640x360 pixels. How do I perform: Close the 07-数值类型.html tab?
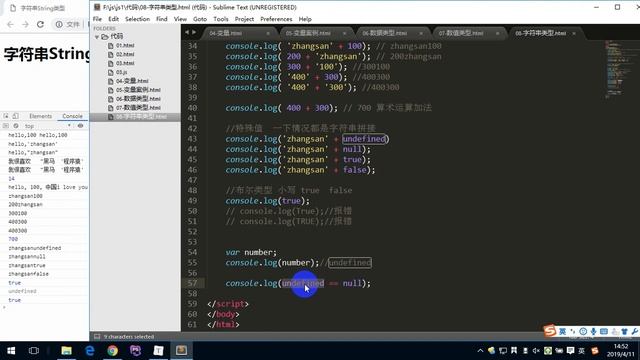click(498, 33)
